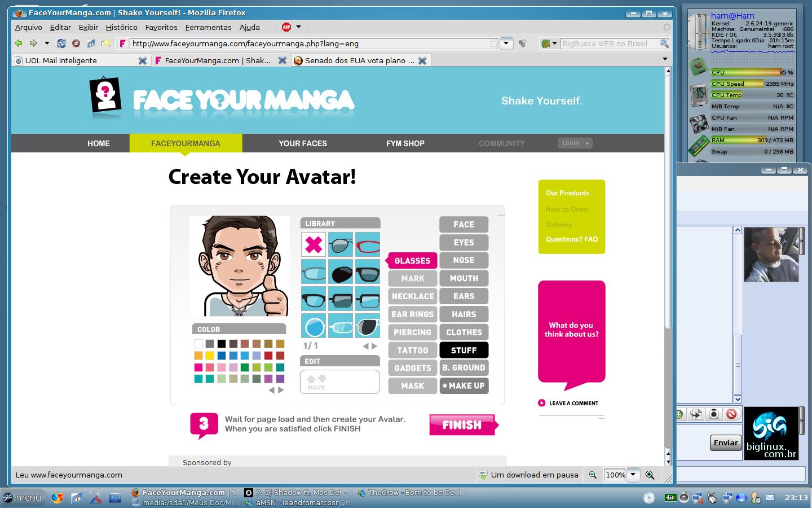Open the search engine selector dropdown
This screenshot has width=812, height=508.
(548, 43)
